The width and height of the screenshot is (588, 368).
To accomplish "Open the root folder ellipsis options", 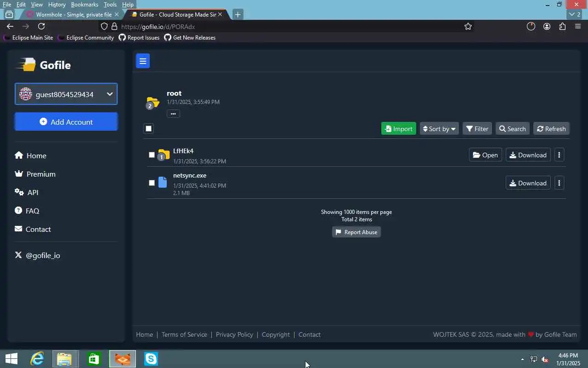I will [173, 114].
